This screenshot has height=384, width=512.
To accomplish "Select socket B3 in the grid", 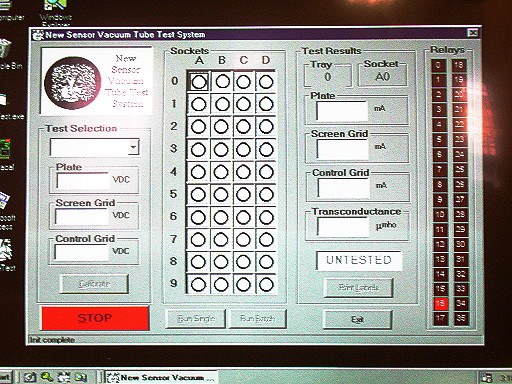I will pos(222,150).
